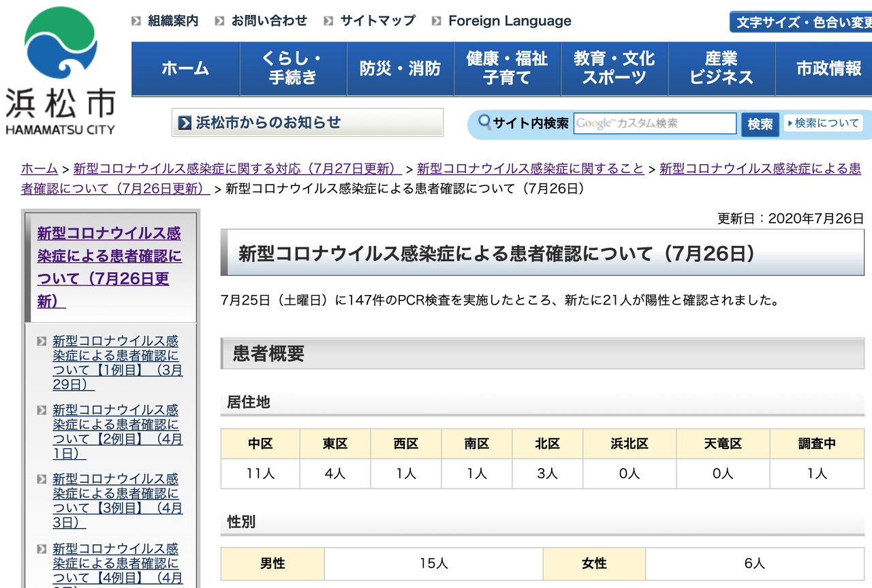Image resolution: width=872 pixels, height=588 pixels.
Task: Go to ホーム in the breadcrumb
Action: [40, 169]
